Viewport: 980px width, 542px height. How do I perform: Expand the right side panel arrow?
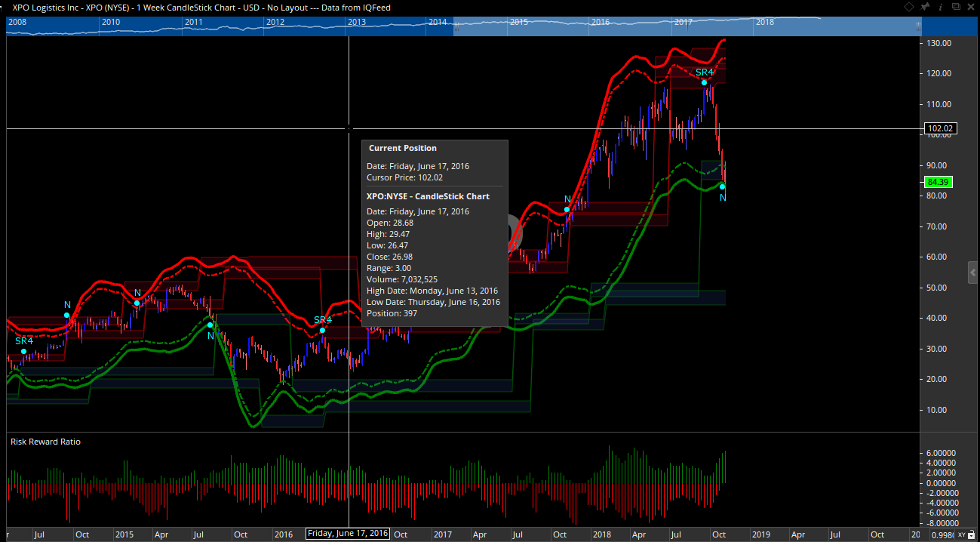pyautogui.click(x=973, y=273)
